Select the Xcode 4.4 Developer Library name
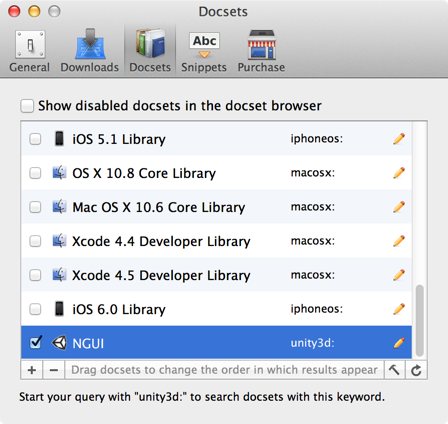 click(x=161, y=241)
